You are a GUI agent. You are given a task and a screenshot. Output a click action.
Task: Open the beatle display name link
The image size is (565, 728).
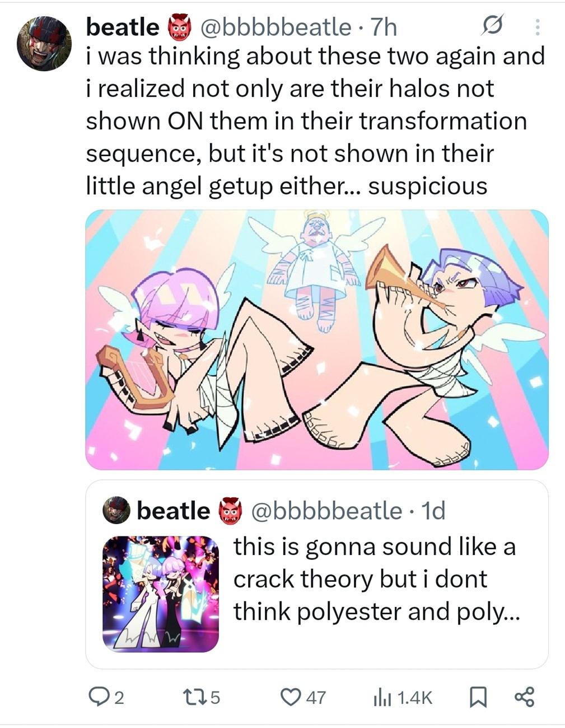123,26
